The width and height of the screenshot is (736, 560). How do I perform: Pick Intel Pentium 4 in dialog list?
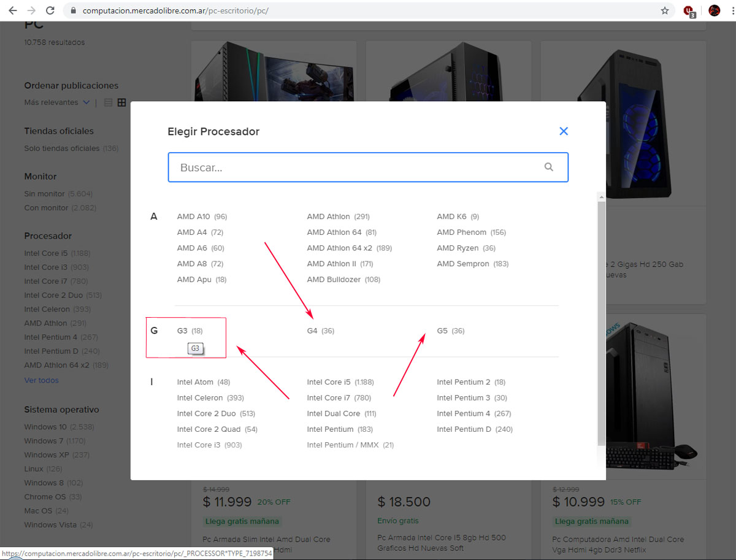463,413
